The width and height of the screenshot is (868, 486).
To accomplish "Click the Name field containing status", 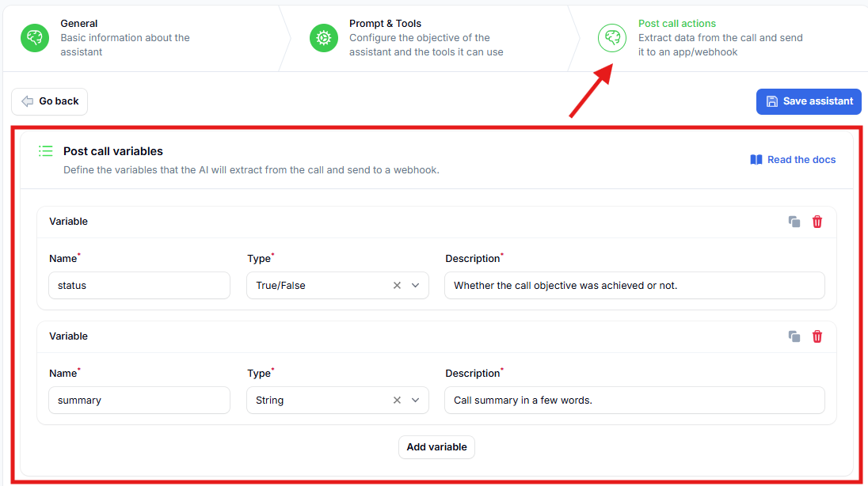I will coord(139,285).
